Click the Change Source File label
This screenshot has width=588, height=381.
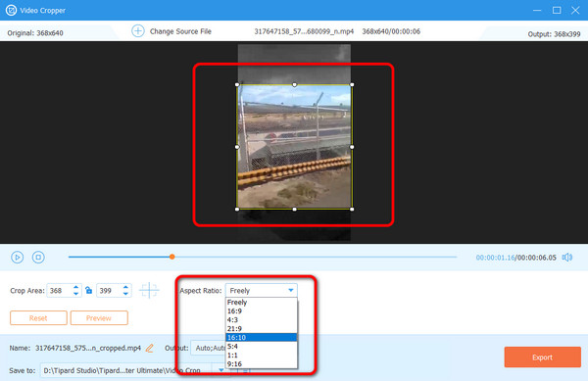(180, 31)
